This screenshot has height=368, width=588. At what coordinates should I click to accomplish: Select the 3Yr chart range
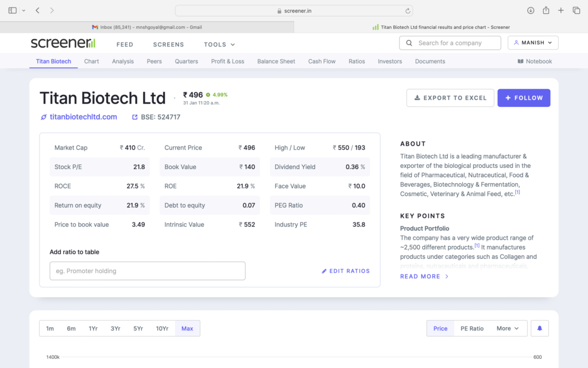click(115, 328)
